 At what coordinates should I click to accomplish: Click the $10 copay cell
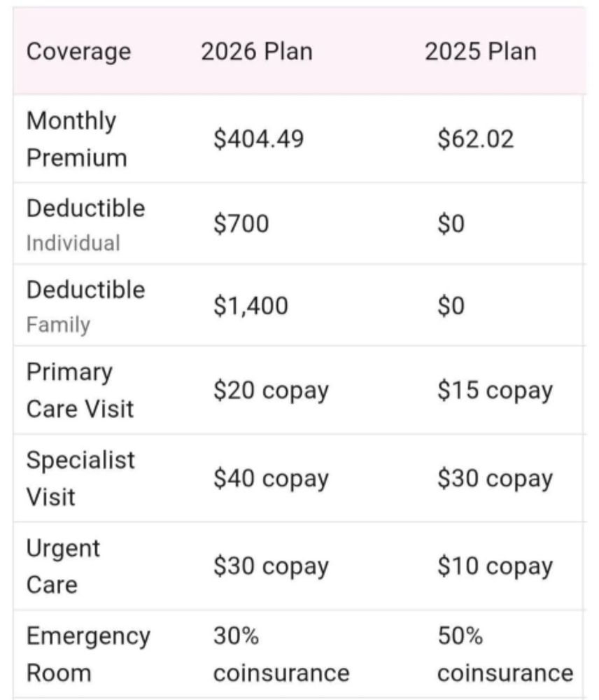pos(495,566)
